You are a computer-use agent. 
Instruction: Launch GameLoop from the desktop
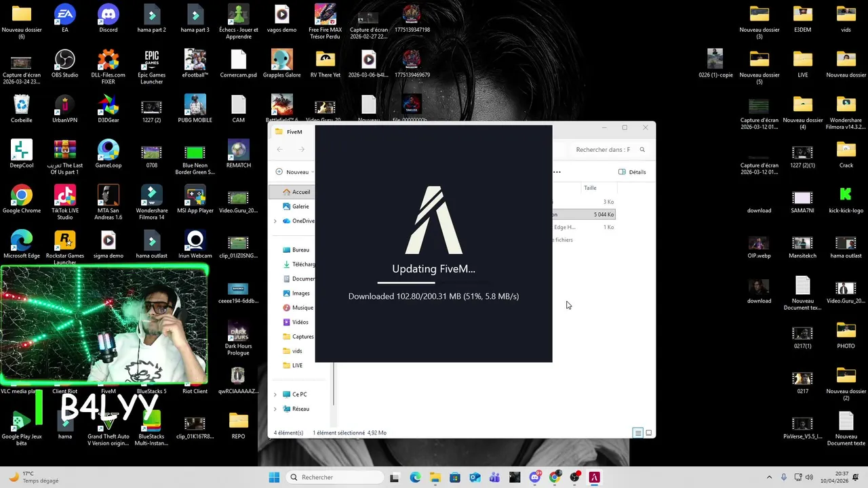click(108, 154)
